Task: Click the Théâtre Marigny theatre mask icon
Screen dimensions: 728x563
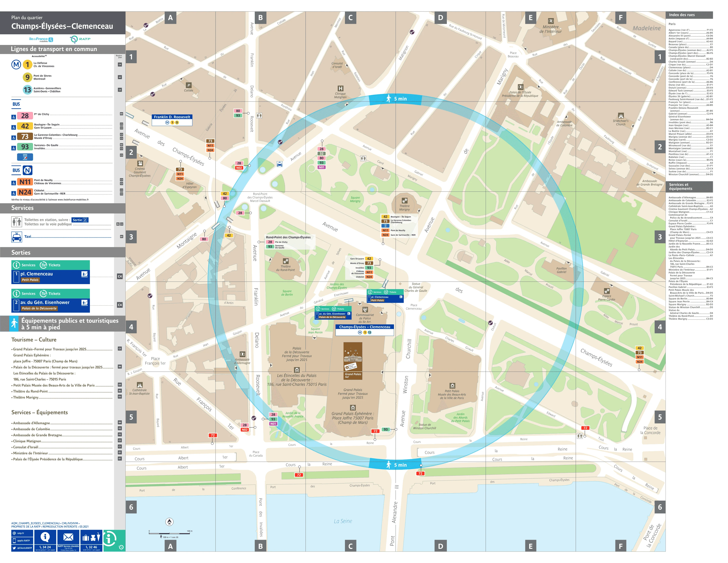Action: (x=404, y=201)
